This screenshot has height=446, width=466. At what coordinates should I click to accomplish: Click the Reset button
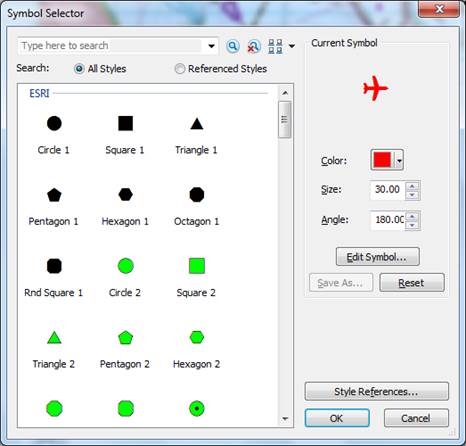click(x=412, y=283)
